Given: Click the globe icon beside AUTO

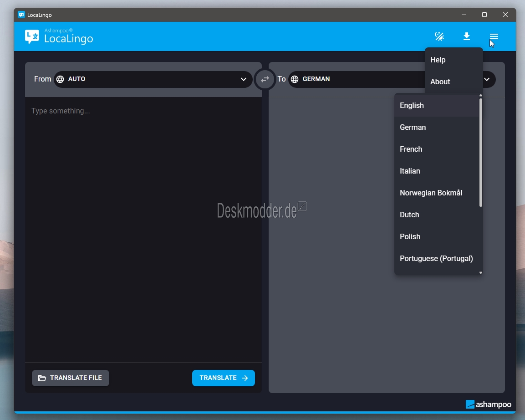Looking at the screenshot, I should click(x=60, y=79).
